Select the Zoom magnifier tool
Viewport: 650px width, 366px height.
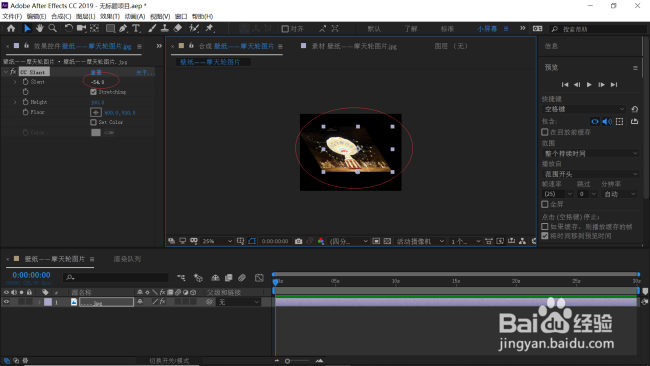(53, 28)
